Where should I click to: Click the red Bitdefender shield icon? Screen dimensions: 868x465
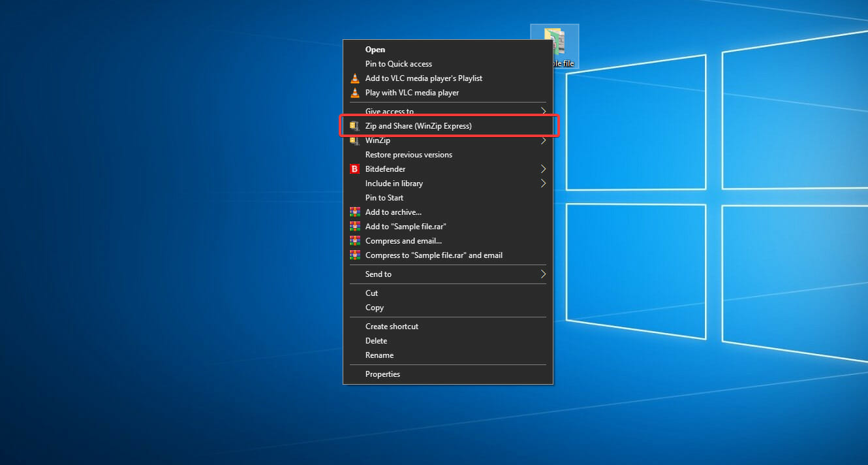[x=355, y=168]
